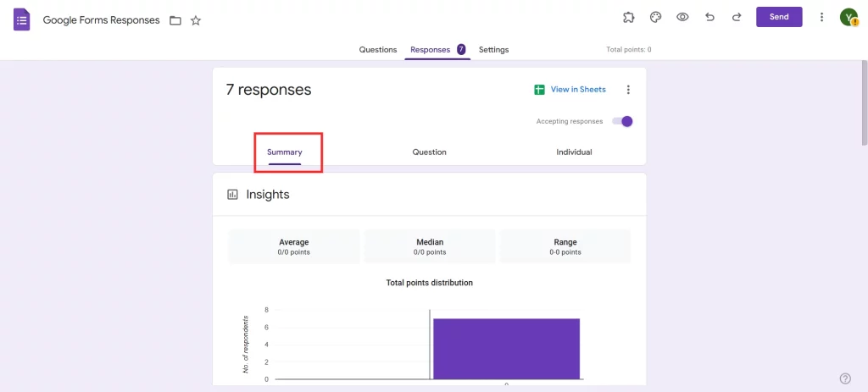Click the Total points: 0 label
Screen dimensions: 868x392
coord(629,50)
